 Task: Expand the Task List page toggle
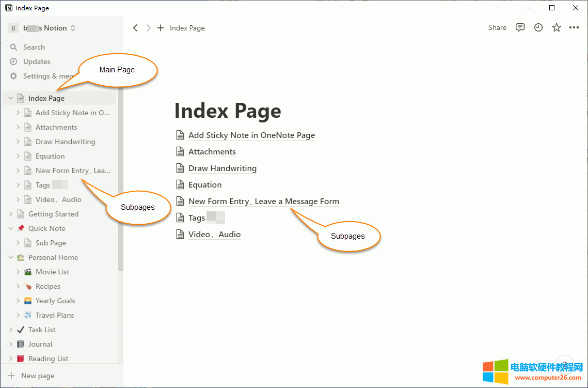click(x=11, y=330)
